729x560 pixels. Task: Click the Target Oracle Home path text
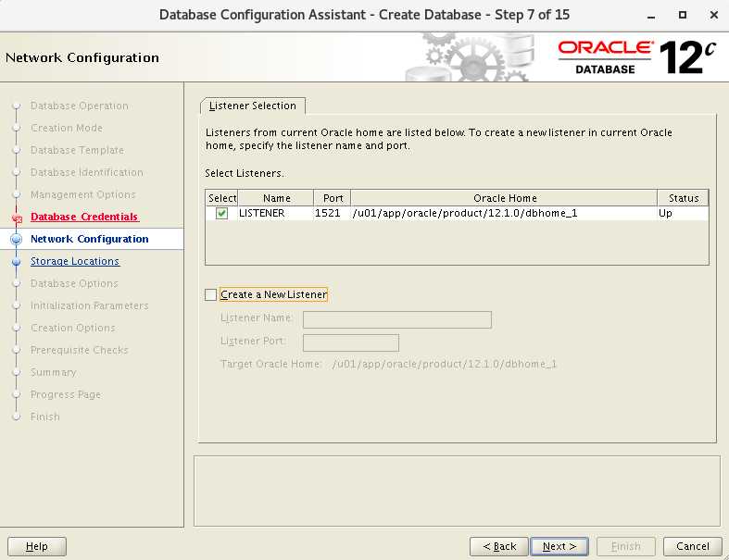(x=445, y=364)
